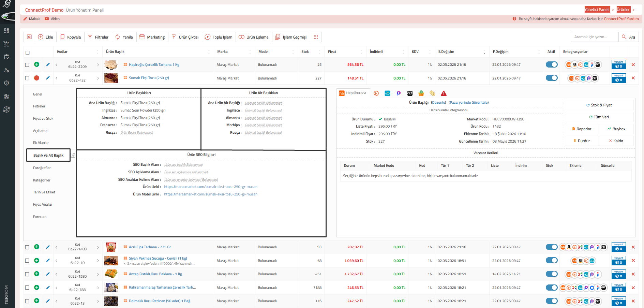The image size is (644, 308).
Task: Click the settings icon left of Ekle
Action: (29, 37)
